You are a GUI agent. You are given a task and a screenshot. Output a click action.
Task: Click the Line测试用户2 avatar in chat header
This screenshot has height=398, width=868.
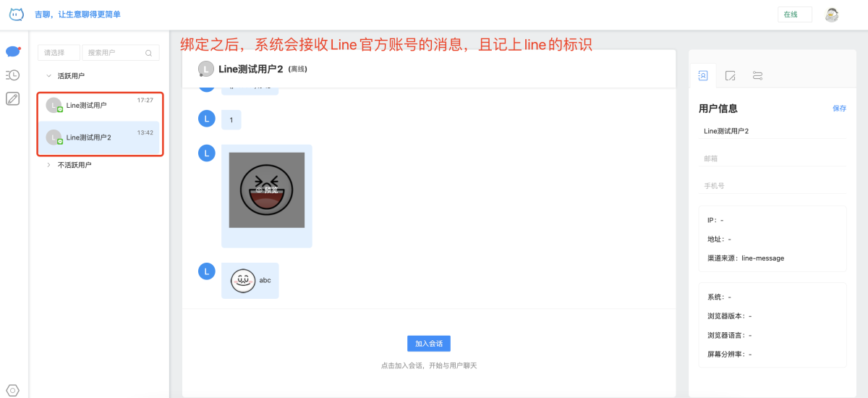click(x=205, y=69)
